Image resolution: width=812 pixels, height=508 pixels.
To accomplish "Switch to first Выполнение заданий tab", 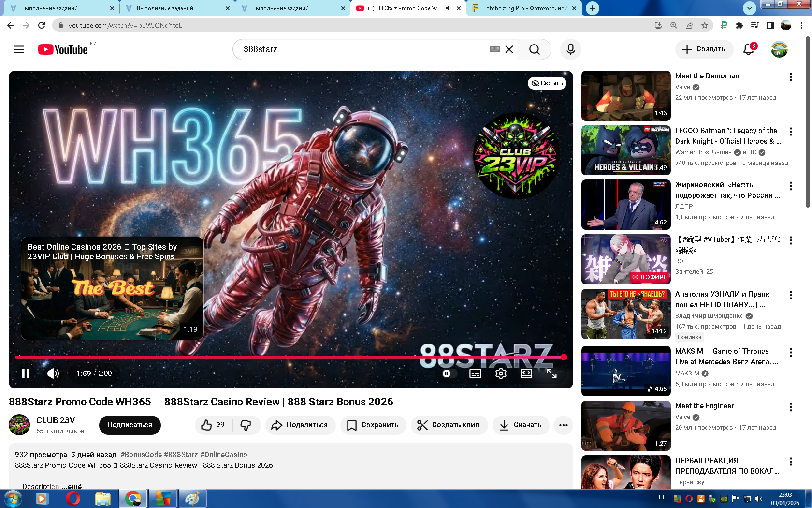I will click(x=49, y=8).
